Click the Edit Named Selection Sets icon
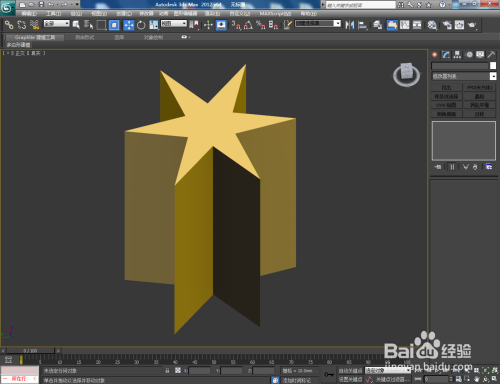Viewport: 500px width, 384px height. point(288,25)
